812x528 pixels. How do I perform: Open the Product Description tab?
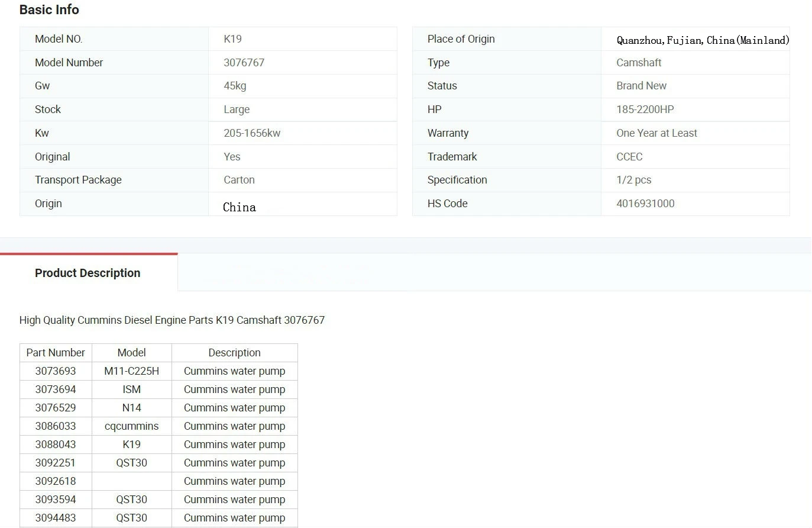pyautogui.click(x=88, y=273)
